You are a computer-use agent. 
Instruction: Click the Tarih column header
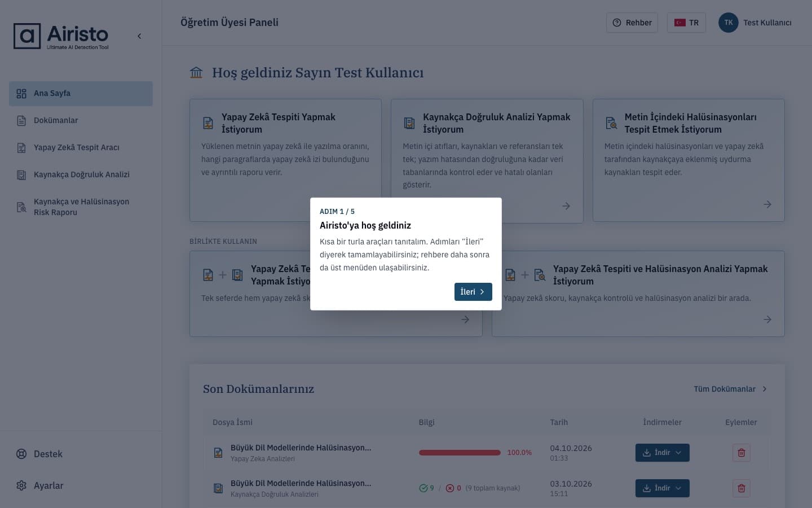pyautogui.click(x=559, y=422)
